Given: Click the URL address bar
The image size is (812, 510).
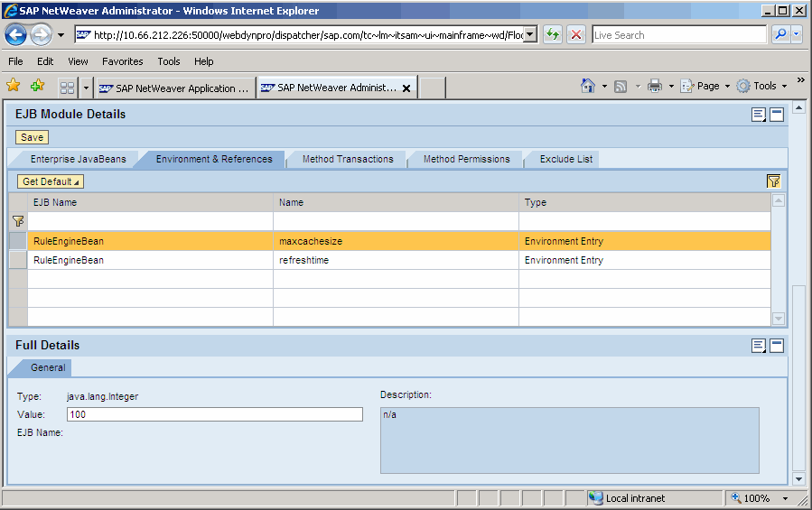Looking at the screenshot, I should (299, 35).
